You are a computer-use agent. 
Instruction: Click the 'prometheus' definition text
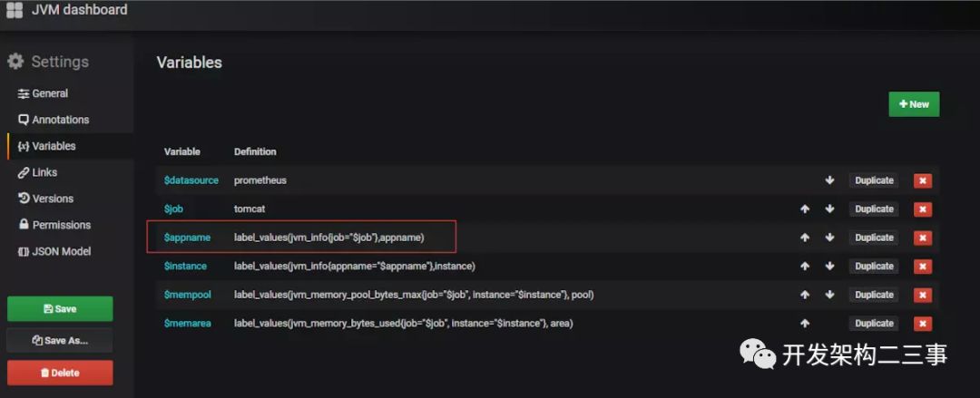[260, 180]
